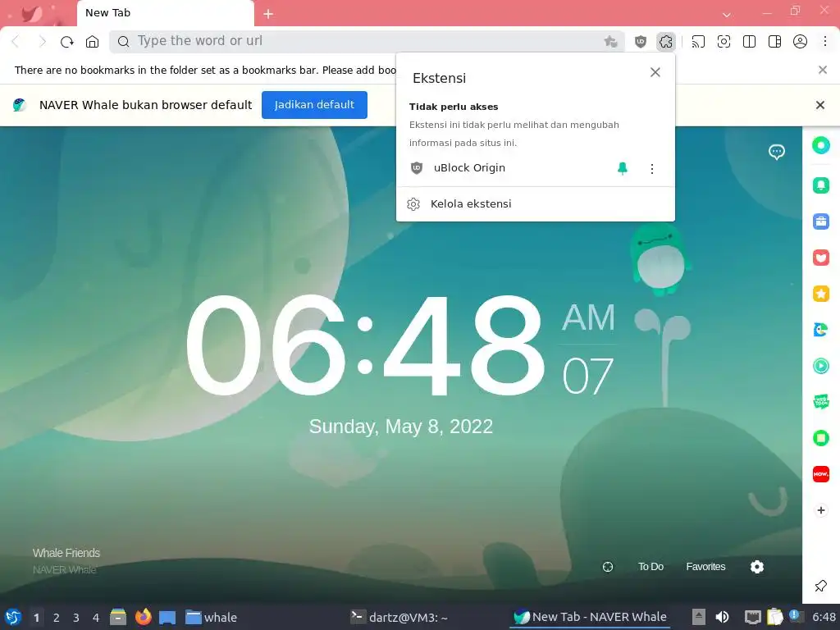The width and height of the screenshot is (840, 630).
Task: Open the Papago parrot sidebar icon
Action: 820,330
